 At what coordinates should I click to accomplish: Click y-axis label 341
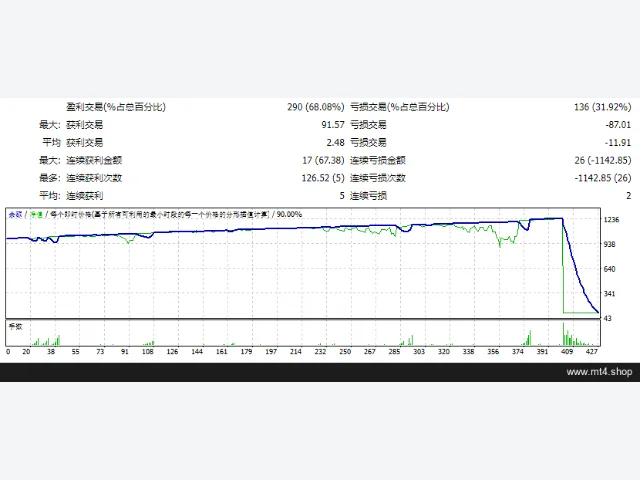[x=609, y=293]
